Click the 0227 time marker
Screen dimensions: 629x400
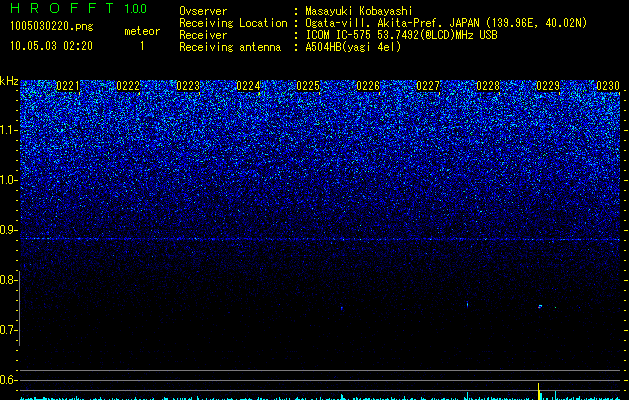click(428, 86)
